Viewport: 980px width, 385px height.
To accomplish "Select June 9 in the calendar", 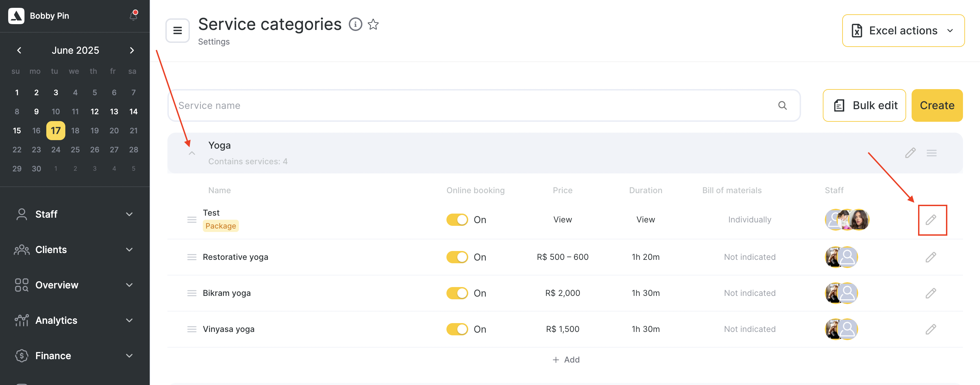I will (x=36, y=111).
